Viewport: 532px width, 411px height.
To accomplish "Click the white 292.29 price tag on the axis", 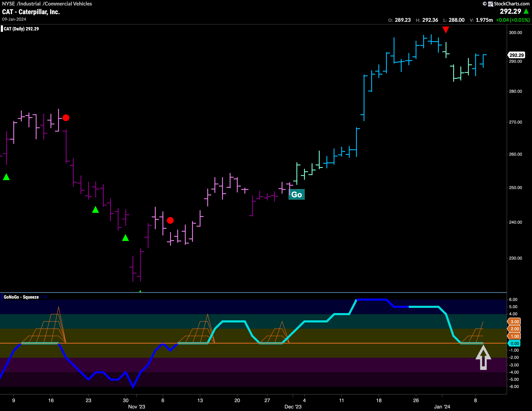I will click(516, 55).
